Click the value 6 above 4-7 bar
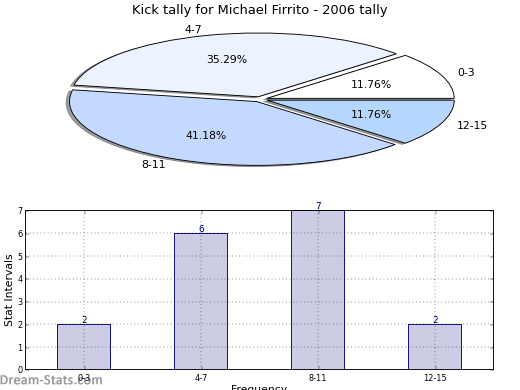Viewport: 520px width, 390px height. pos(202,229)
